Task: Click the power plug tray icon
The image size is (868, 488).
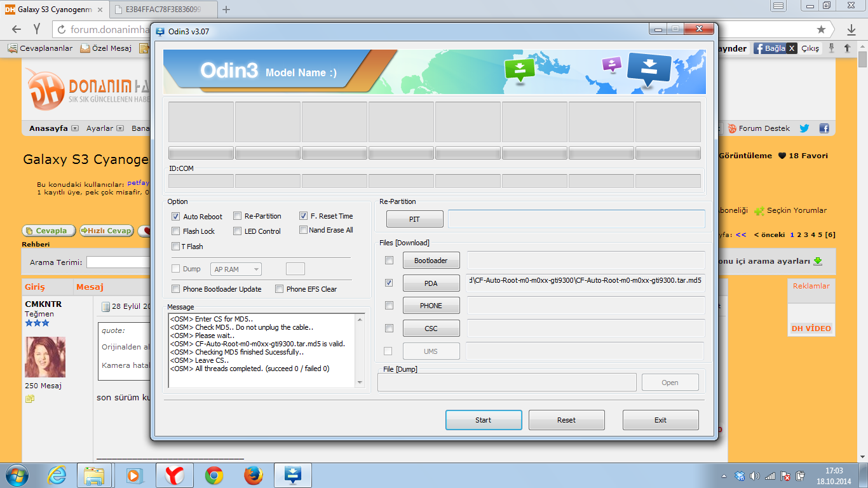Action: point(801,476)
